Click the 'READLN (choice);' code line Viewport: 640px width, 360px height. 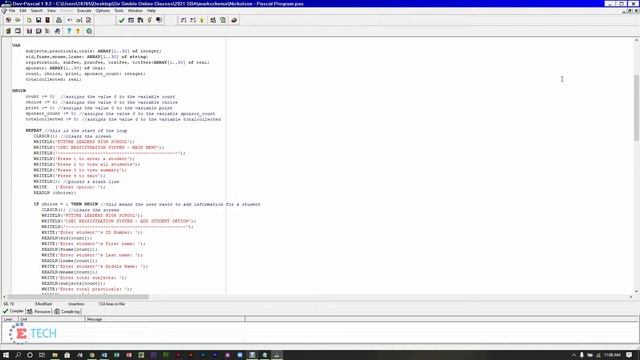[x=55, y=193]
